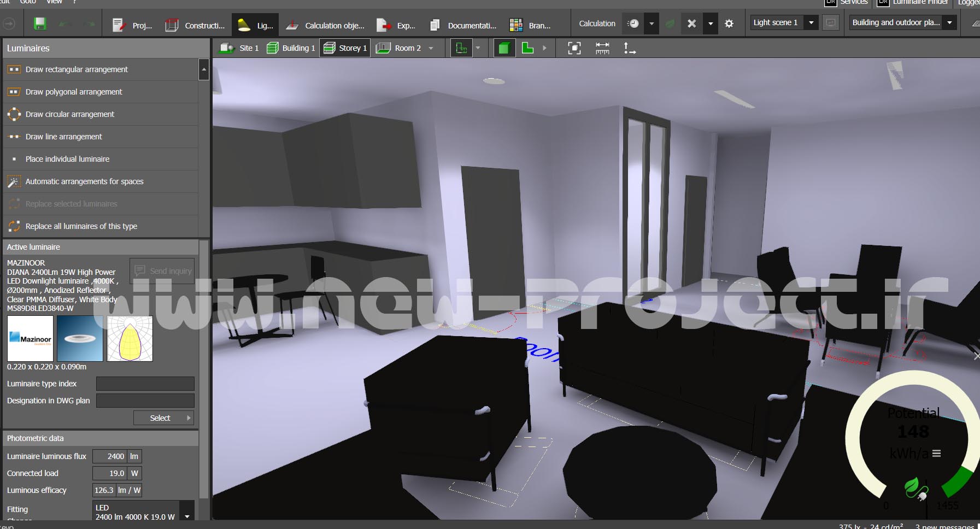
Task: Click the set coordinate origin icon
Action: [x=630, y=48]
